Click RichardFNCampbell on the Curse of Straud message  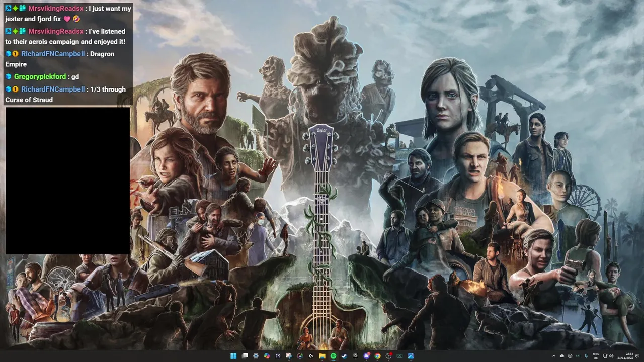53,89
